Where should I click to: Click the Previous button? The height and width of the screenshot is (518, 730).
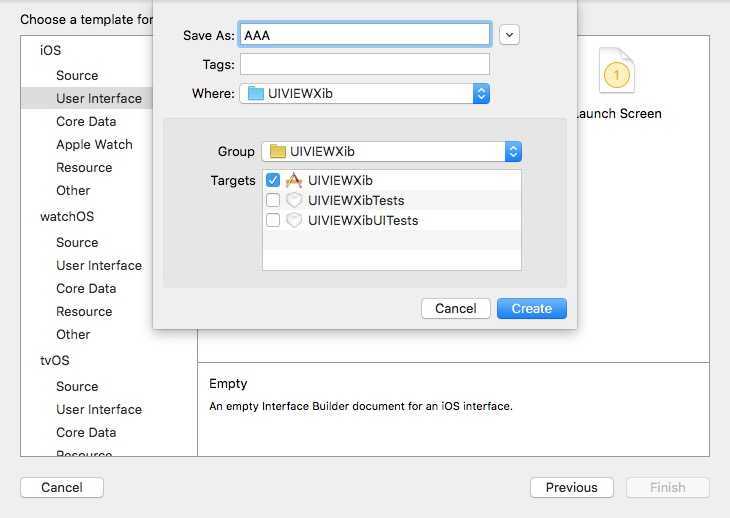click(x=572, y=487)
